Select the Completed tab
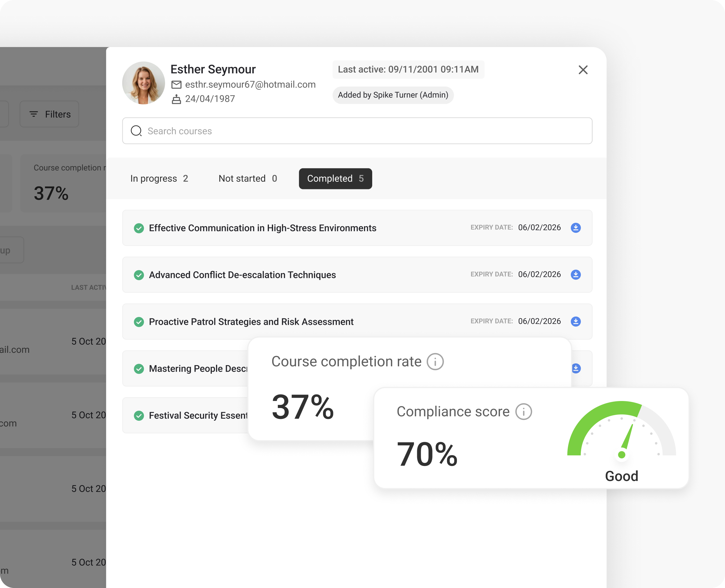 pyautogui.click(x=335, y=178)
